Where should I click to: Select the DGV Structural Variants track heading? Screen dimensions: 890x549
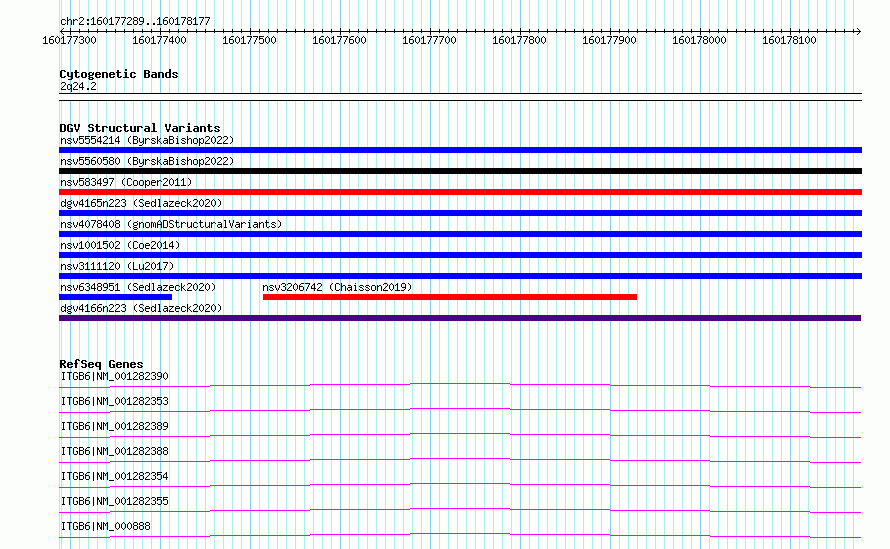[x=140, y=128]
